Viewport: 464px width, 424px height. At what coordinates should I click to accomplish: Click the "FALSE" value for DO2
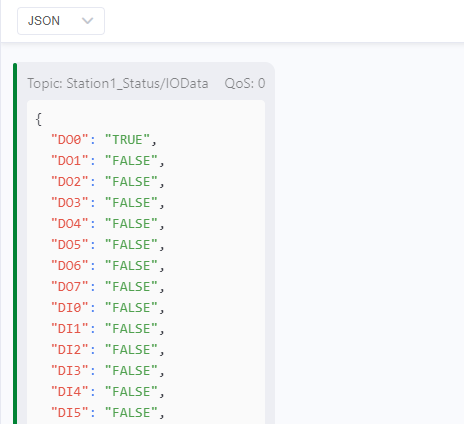tap(131, 182)
